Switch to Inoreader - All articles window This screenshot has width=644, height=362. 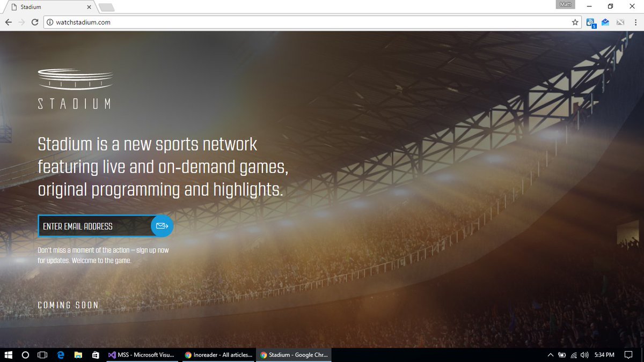[218, 354]
